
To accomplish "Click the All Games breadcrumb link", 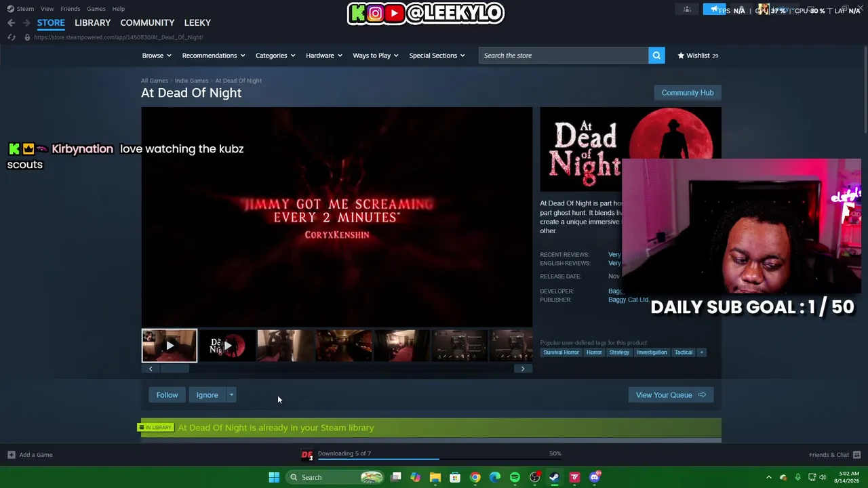I will pyautogui.click(x=155, y=81).
